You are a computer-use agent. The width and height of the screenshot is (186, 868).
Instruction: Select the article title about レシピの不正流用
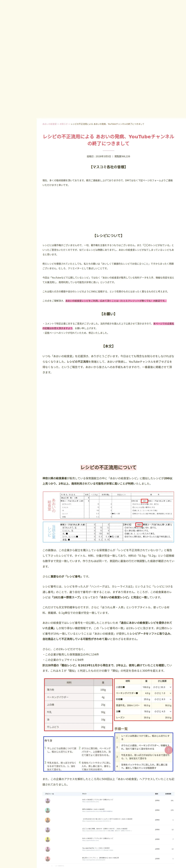pyautogui.click(x=108, y=140)
